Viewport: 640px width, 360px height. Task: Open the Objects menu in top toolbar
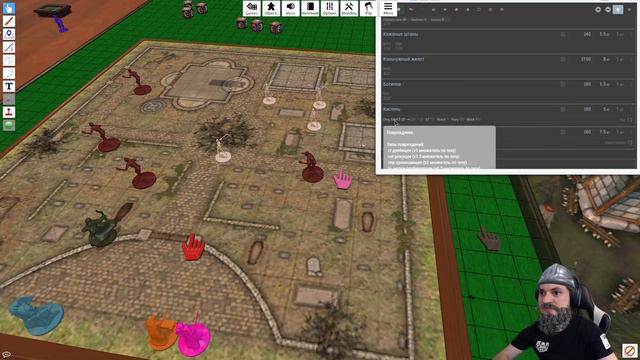coord(271,8)
